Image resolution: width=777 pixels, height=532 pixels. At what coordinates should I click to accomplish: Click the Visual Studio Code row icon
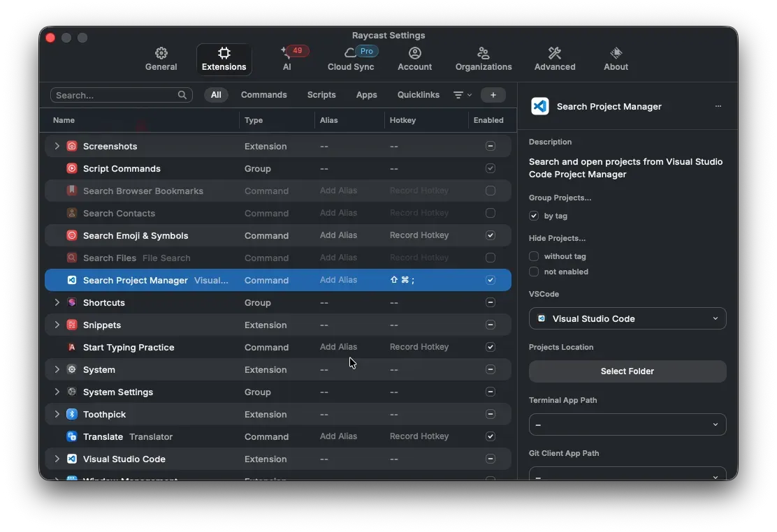tap(72, 459)
